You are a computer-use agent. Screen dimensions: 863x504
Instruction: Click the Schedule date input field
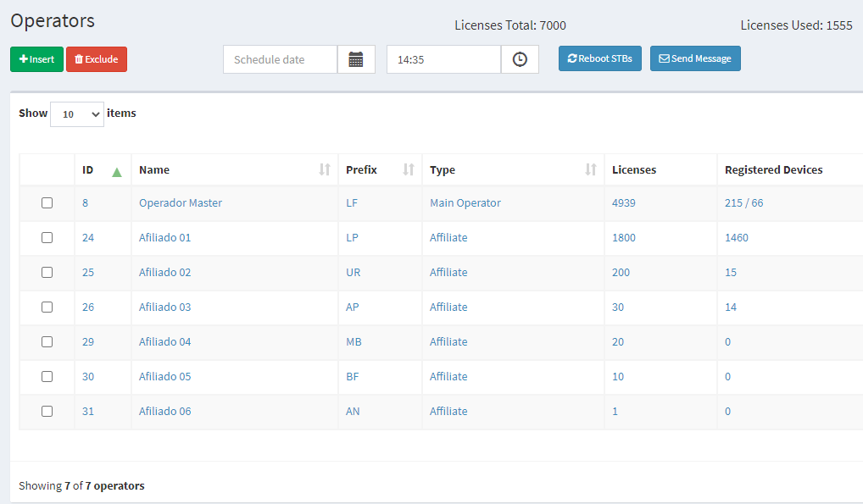point(280,59)
